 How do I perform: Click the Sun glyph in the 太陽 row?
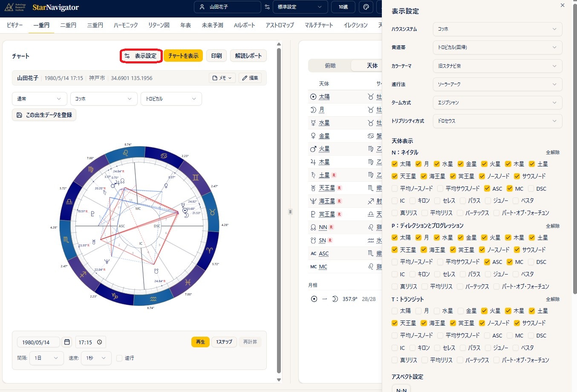[313, 97]
